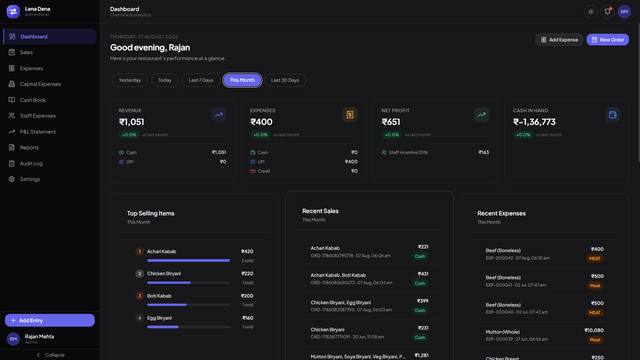The width and height of the screenshot is (640, 360).
Task: Click the Boti Kabab progress bar
Action: pos(189,304)
